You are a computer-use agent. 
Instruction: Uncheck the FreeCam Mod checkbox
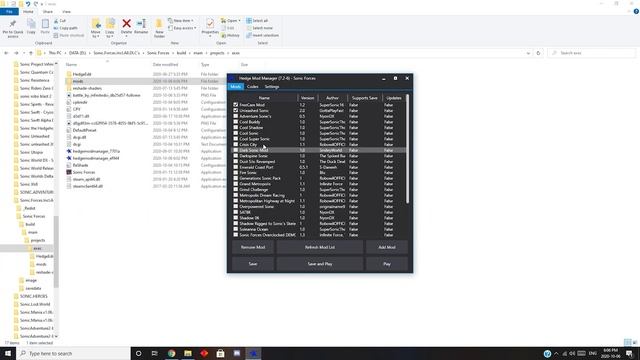236,105
